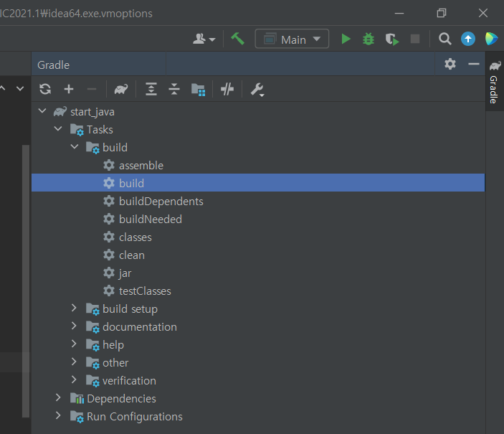
Task: Expand the Dependencies node
Action: (x=58, y=397)
